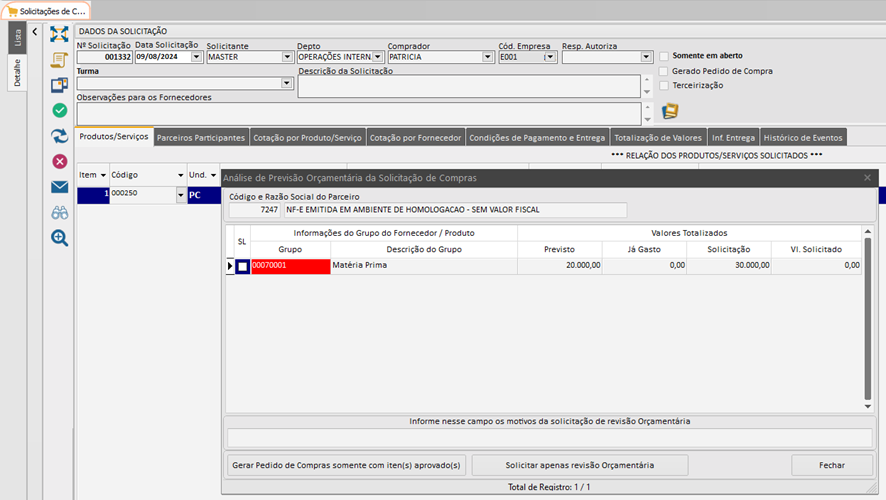Click the budget revision reasons input field
Viewport: 886px width, 500px height.
[549, 437]
